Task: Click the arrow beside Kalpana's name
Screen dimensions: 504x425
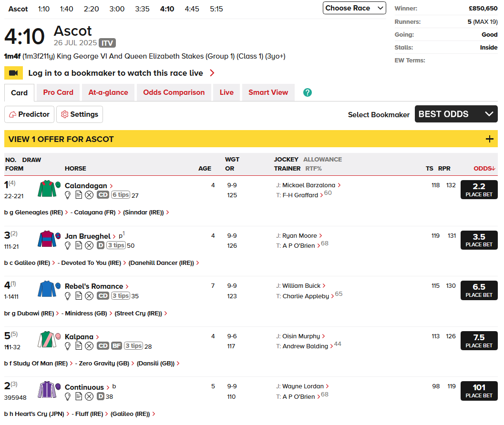Action: (97, 337)
